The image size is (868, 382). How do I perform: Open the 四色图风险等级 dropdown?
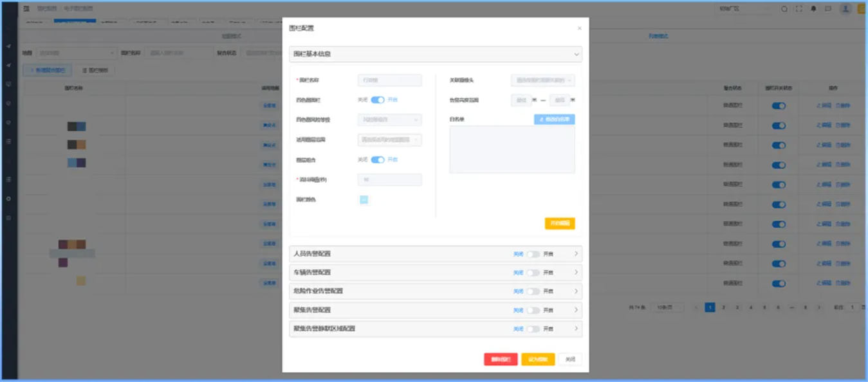pyautogui.click(x=389, y=120)
